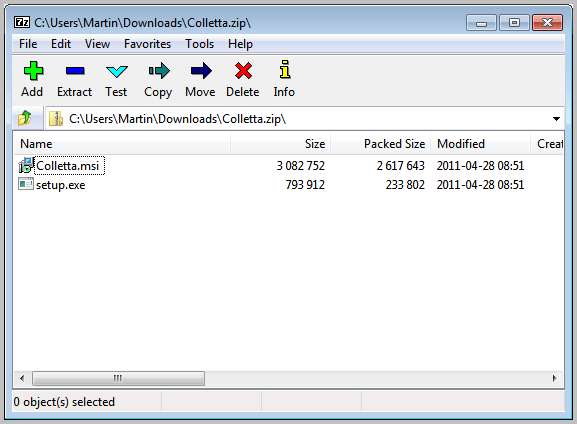Image resolution: width=577 pixels, height=424 pixels.
Task: Click size value 3 082 752
Action: pyautogui.click(x=301, y=166)
